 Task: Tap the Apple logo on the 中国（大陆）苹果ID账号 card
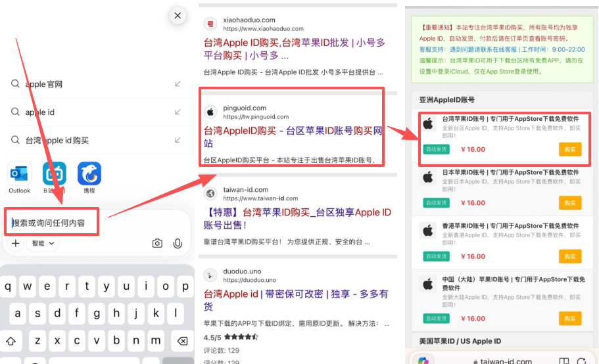(428, 284)
